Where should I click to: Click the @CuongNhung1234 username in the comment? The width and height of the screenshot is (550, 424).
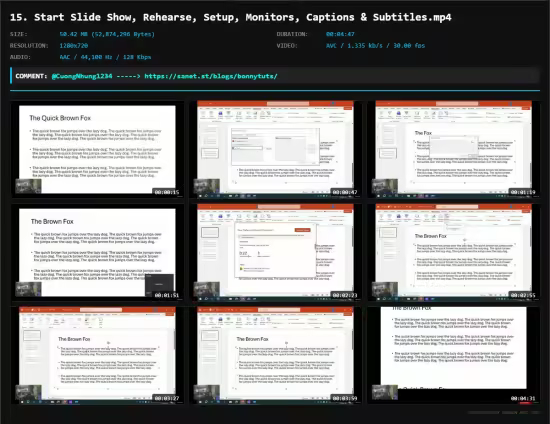click(x=82, y=76)
